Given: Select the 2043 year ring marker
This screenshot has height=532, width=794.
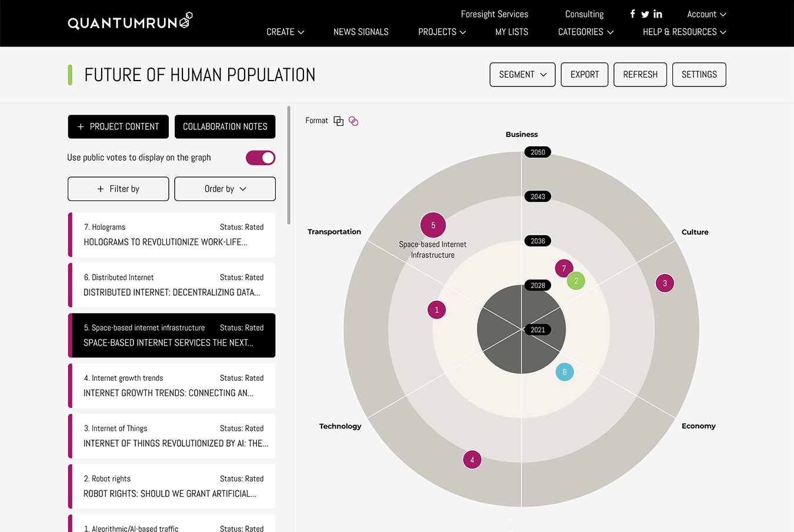Looking at the screenshot, I should coord(538,196).
